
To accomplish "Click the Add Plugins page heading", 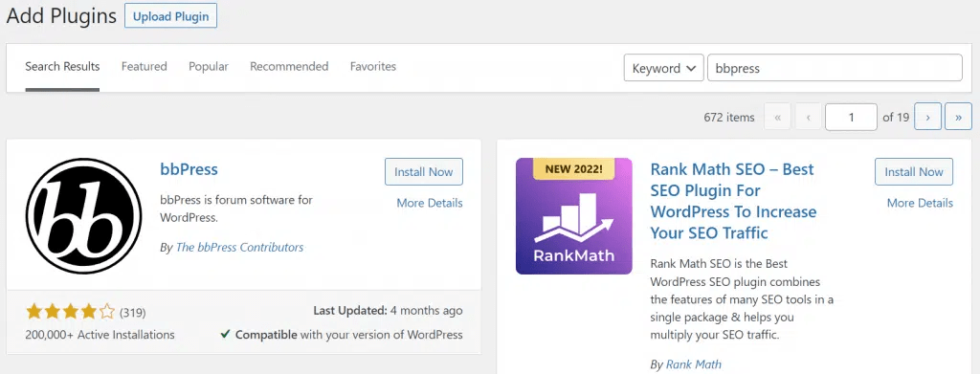I will point(61,15).
